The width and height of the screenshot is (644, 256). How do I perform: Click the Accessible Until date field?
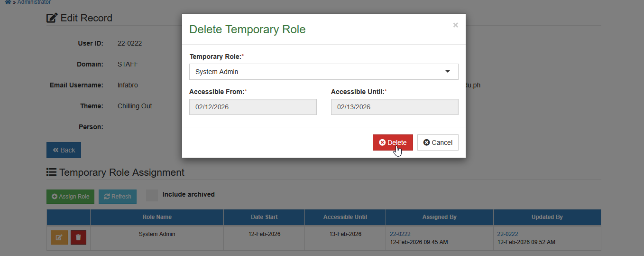click(x=395, y=107)
